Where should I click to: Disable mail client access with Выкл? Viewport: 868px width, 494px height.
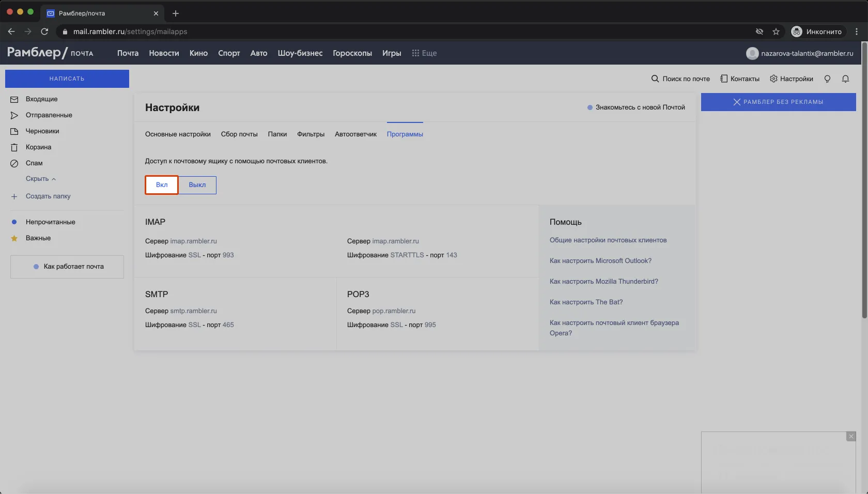click(x=197, y=185)
